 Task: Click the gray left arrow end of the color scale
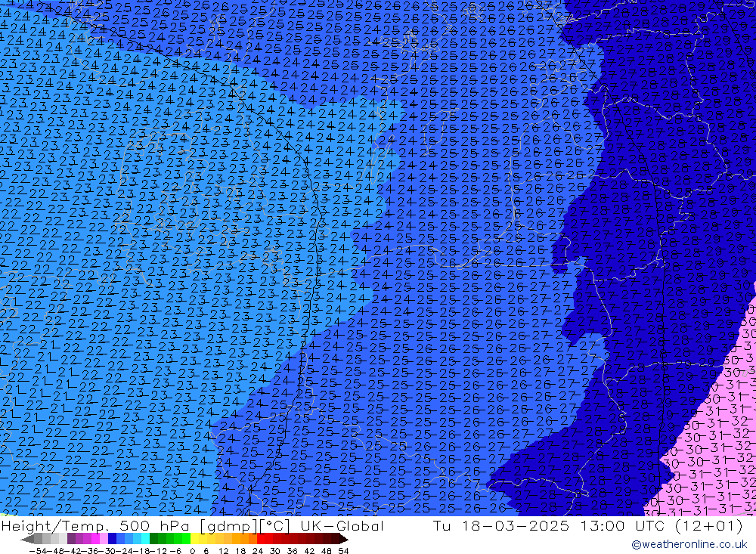point(27,539)
